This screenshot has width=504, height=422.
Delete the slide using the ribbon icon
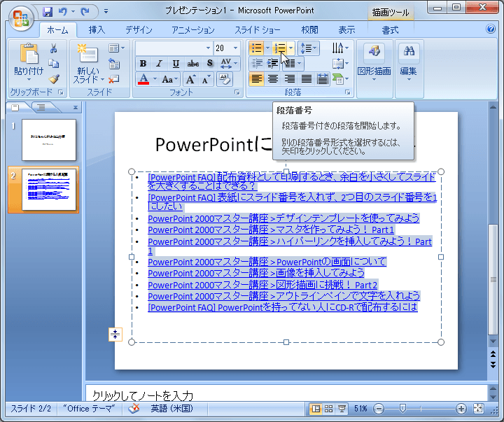(x=114, y=79)
